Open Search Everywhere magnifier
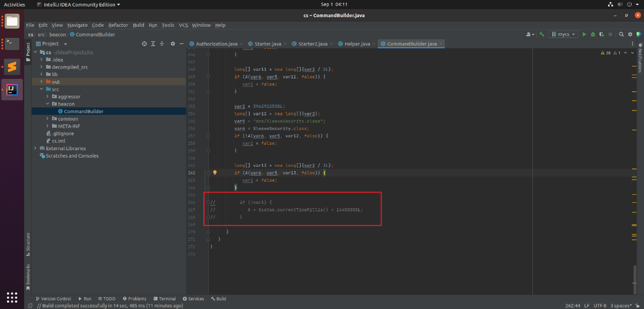The height and width of the screenshot is (309, 644). [x=621, y=34]
